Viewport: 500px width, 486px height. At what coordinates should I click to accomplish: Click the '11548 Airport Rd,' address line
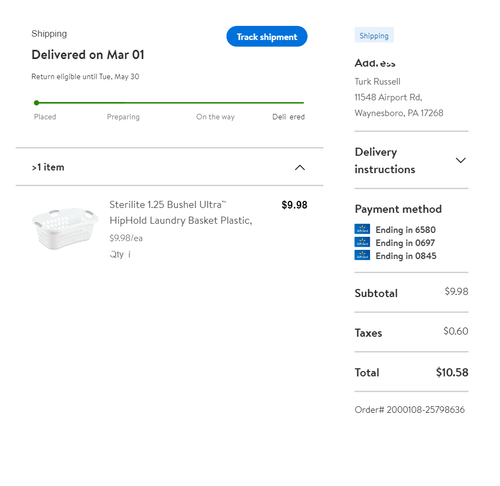[x=388, y=97]
